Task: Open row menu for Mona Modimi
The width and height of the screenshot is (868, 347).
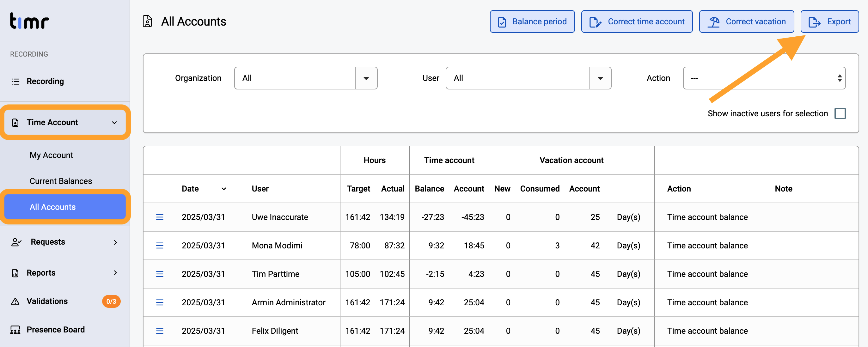Action: click(x=160, y=246)
